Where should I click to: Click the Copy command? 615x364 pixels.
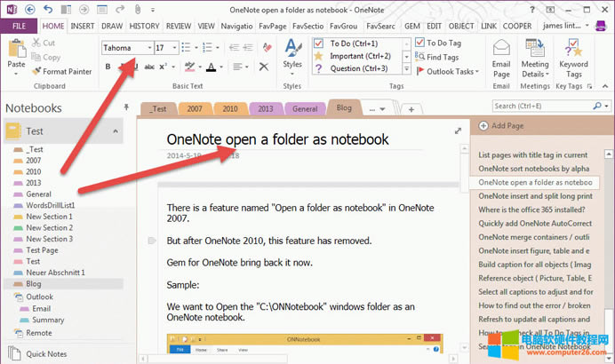(46, 57)
